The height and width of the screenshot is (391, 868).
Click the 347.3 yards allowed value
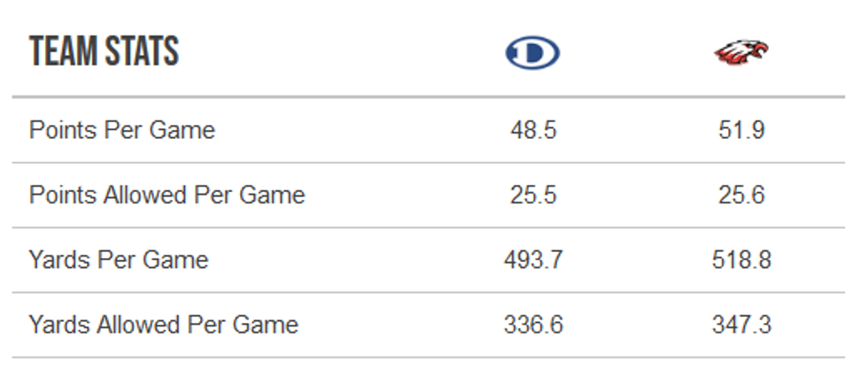[x=741, y=325]
